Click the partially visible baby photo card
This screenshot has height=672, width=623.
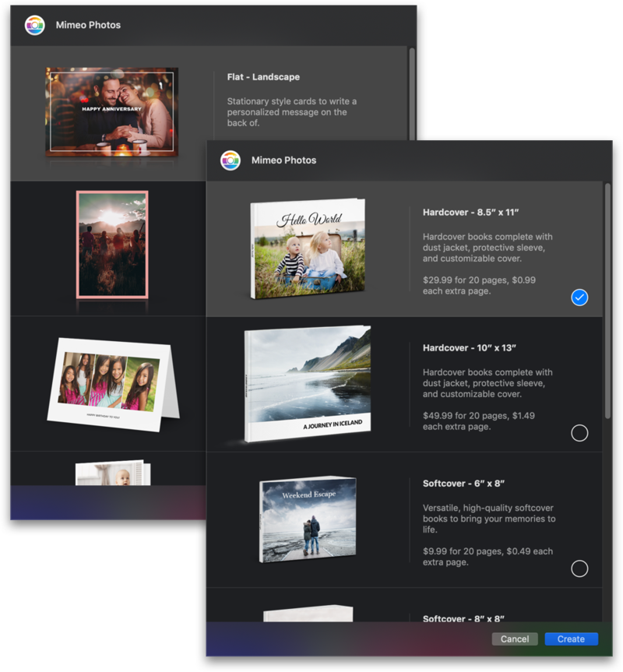(x=114, y=473)
